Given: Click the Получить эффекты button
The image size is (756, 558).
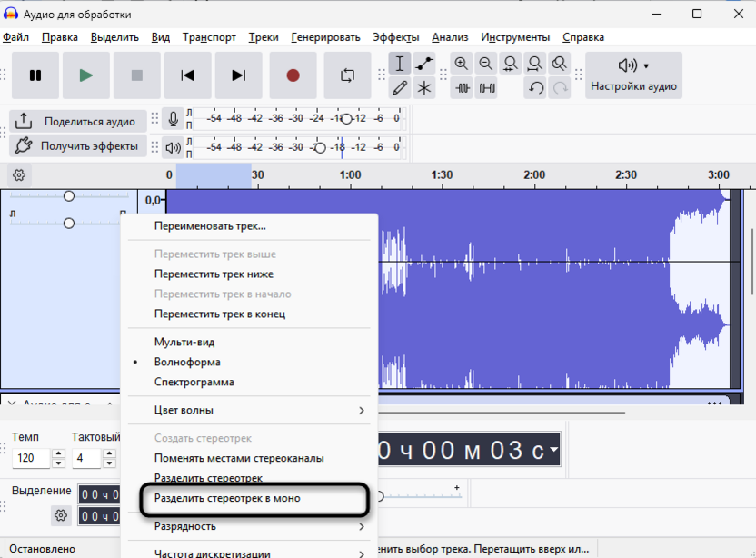Looking at the screenshot, I should [x=78, y=145].
